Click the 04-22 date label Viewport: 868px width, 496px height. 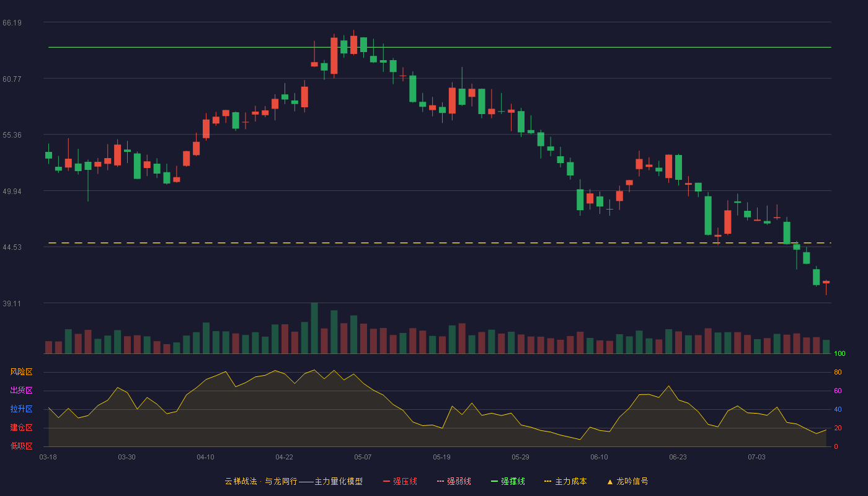pos(284,457)
